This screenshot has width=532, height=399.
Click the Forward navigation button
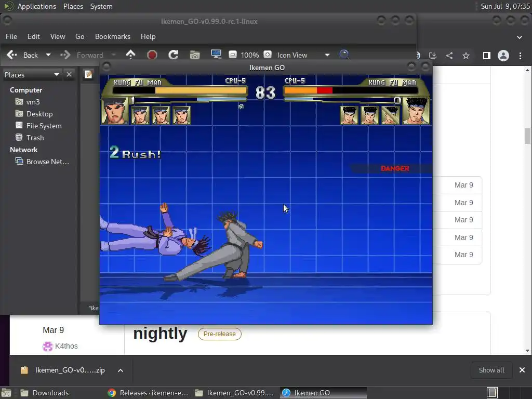pyautogui.click(x=82, y=55)
